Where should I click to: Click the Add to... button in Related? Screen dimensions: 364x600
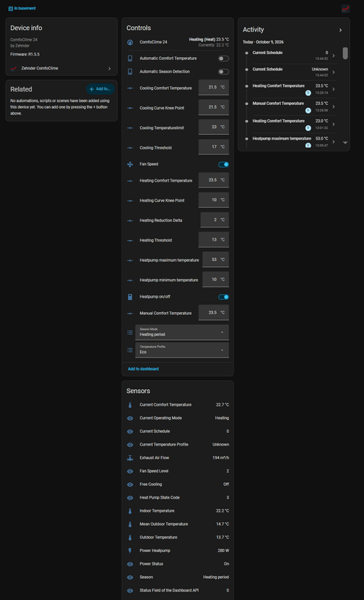100,88
